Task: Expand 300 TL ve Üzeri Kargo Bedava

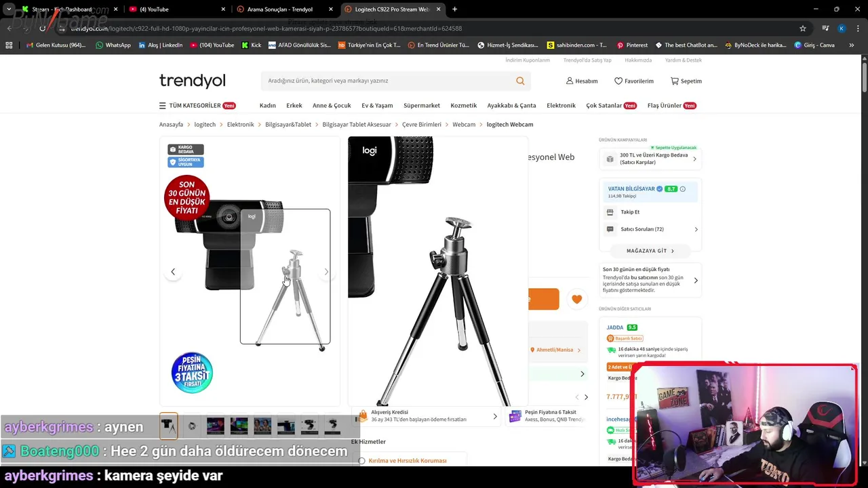Action: tap(650, 159)
